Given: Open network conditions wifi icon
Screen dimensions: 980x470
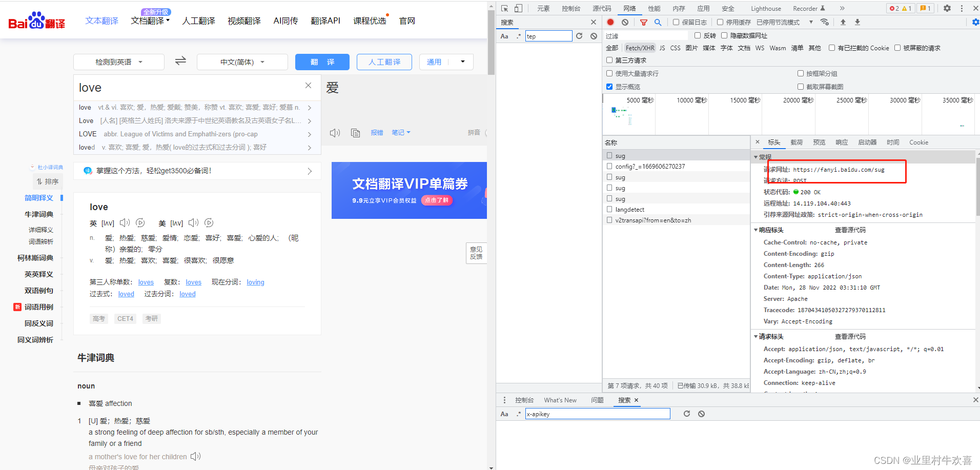Looking at the screenshot, I should point(825,22).
